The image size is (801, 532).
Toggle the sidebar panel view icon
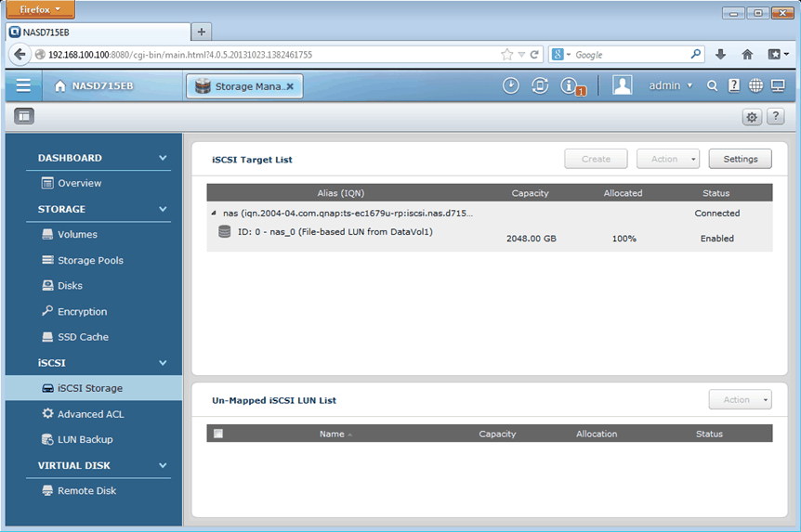tap(24, 116)
